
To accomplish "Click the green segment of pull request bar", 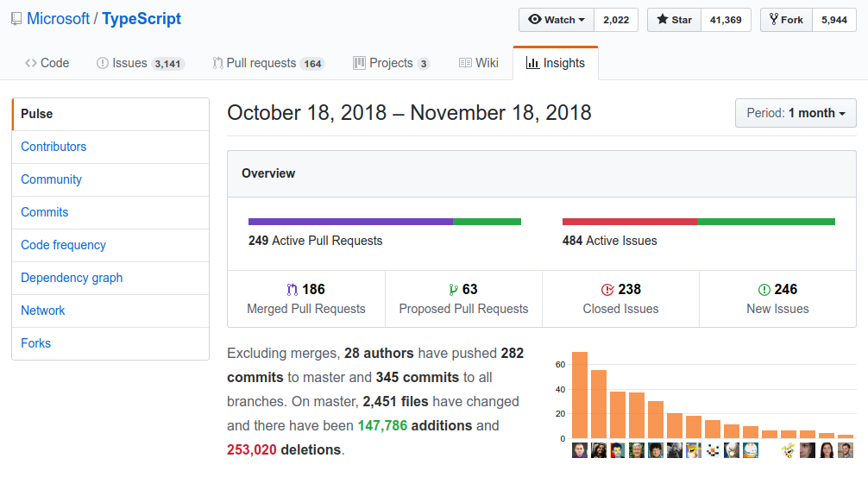I will tap(487, 222).
